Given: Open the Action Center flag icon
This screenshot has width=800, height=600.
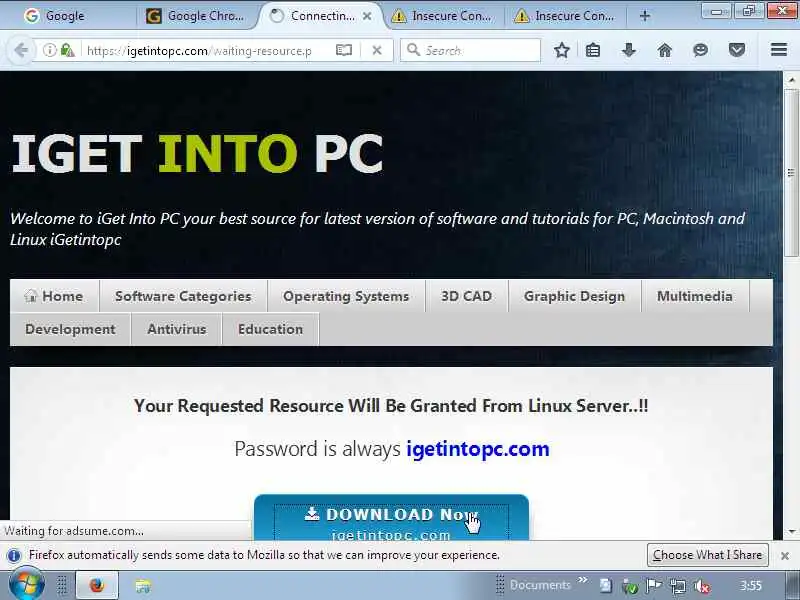Looking at the screenshot, I should point(654,586).
